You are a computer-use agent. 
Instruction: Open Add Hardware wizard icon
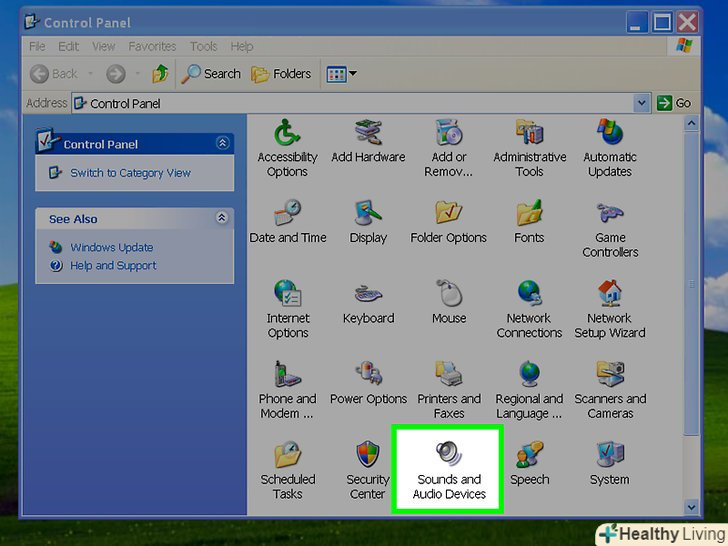click(368, 142)
